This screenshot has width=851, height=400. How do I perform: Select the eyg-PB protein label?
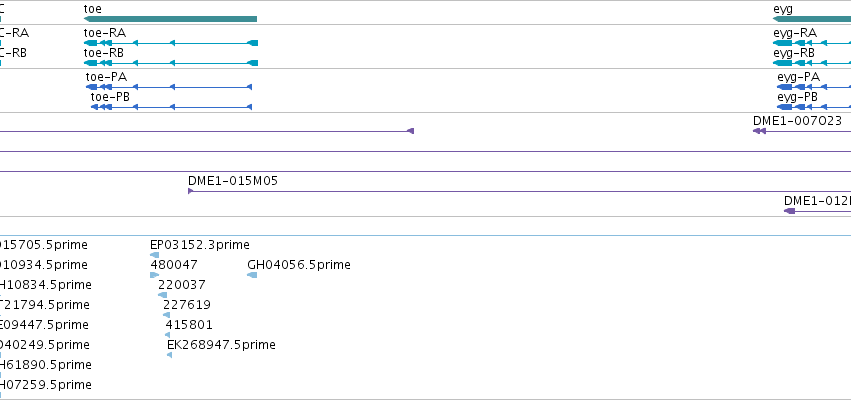coord(797,97)
